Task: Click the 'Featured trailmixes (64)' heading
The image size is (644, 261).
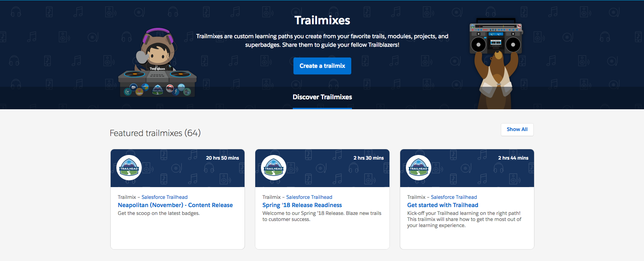Action: click(155, 133)
